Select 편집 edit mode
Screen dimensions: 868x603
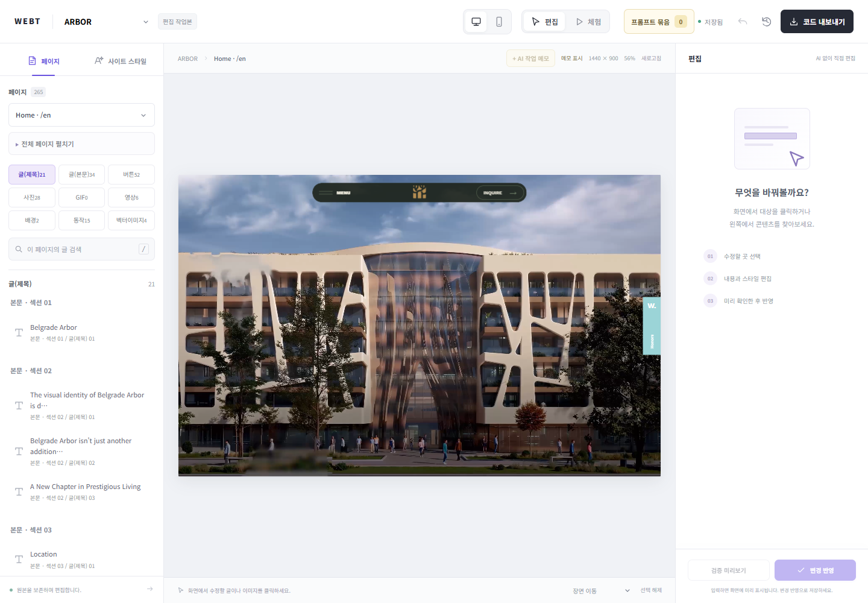[545, 22]
